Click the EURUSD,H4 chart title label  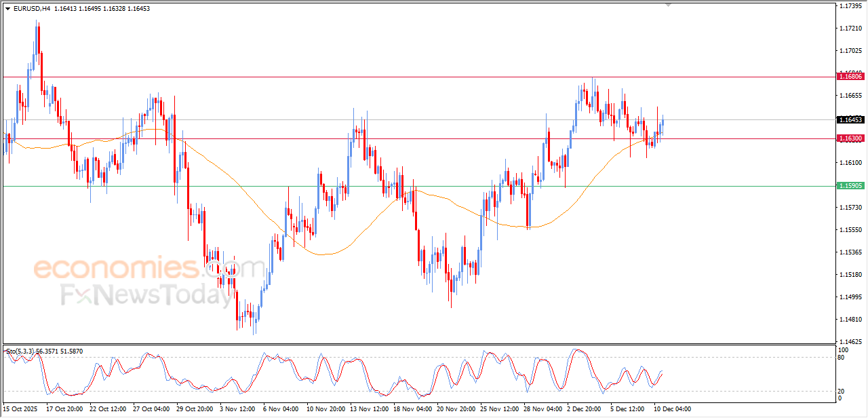click(x=33, y=9)
